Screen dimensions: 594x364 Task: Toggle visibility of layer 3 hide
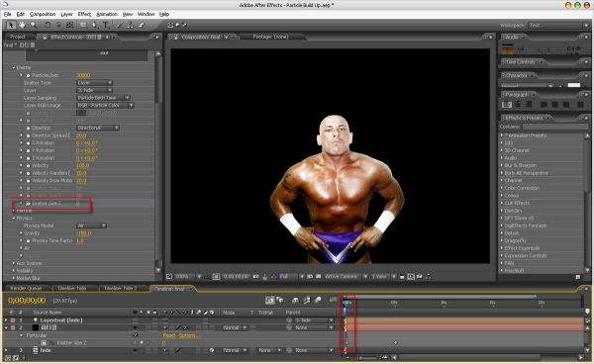[x=135, y=350]
